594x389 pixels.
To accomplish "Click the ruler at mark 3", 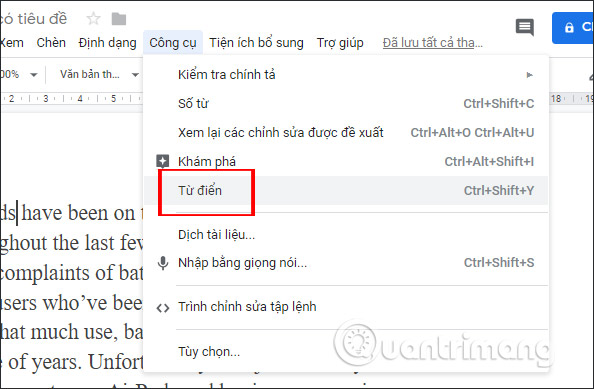I will (x=46, y=98).
